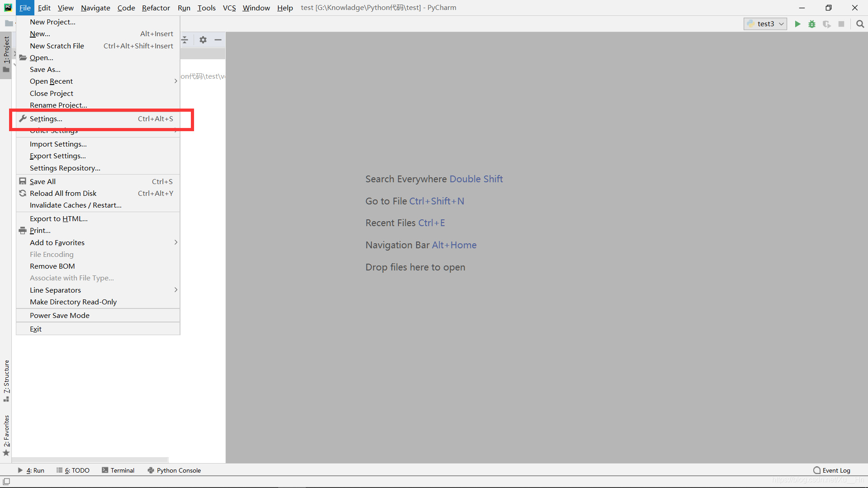Open Search Everywhere magnifier icon
This screenshot has width=868, height=488.
click(x=860, y=24)
